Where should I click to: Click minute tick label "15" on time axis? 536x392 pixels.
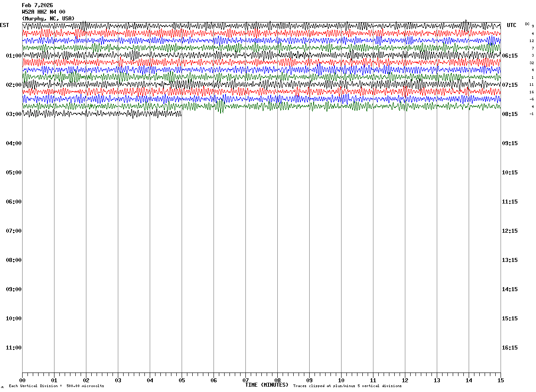[501, 380]
